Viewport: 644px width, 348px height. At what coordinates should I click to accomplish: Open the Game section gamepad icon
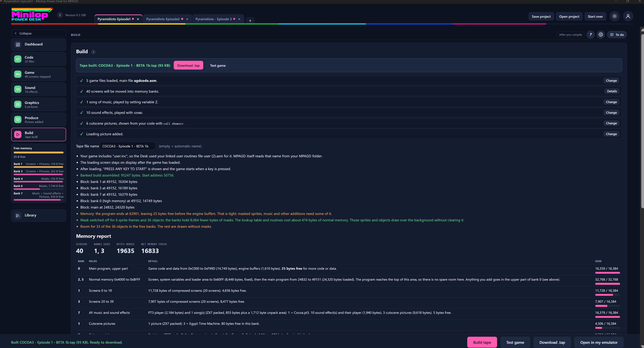18,74
